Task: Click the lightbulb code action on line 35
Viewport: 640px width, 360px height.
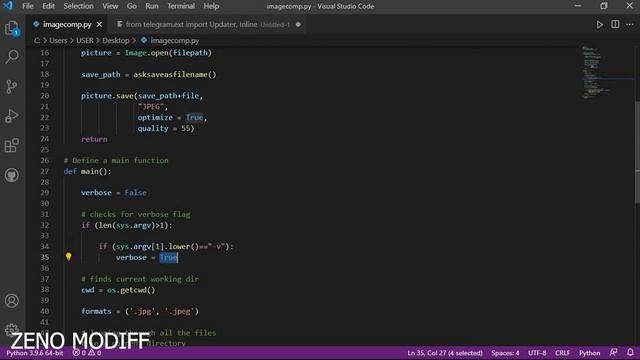Action: click(69, 257)
